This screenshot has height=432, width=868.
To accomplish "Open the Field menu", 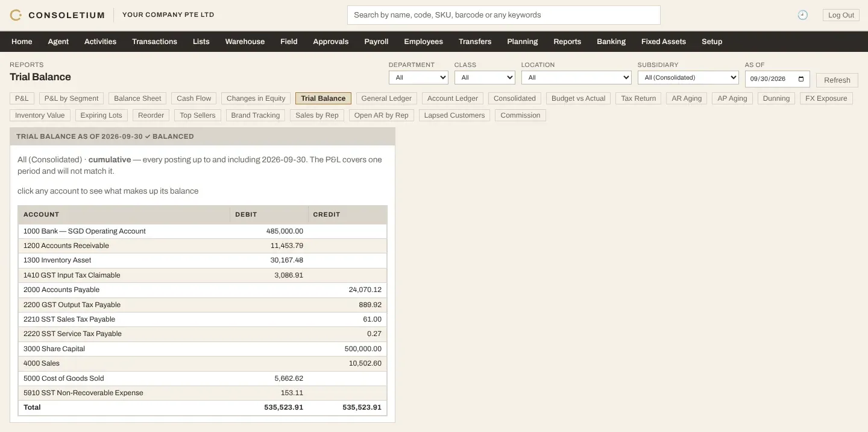I will (x=289, y=42).
